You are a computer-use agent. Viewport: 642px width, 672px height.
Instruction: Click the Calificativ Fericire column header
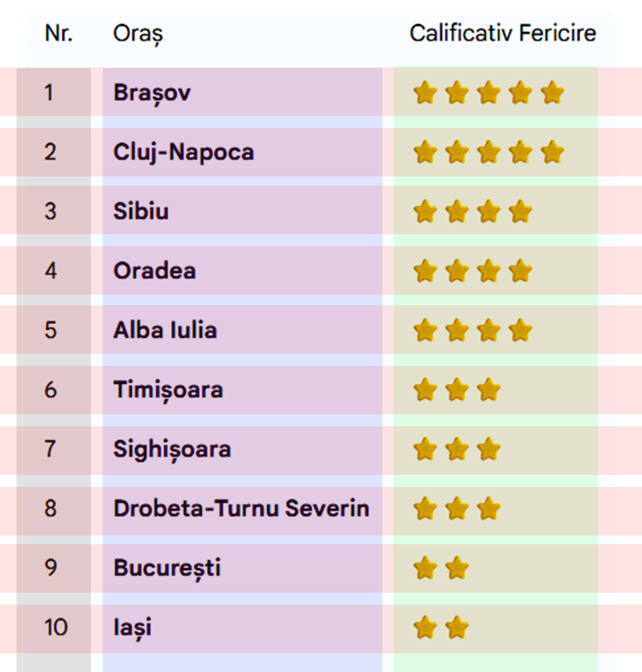coord(503,33)
